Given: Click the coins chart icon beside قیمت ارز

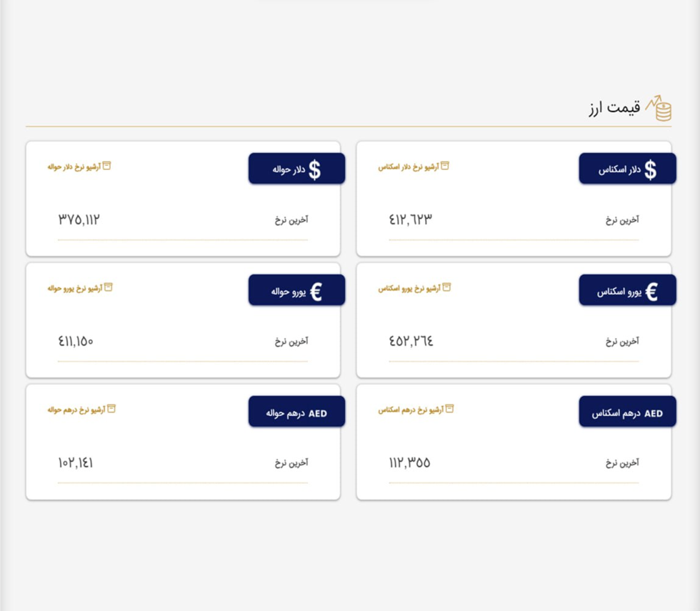Looking at the screenshot, I should pos(659,108).
